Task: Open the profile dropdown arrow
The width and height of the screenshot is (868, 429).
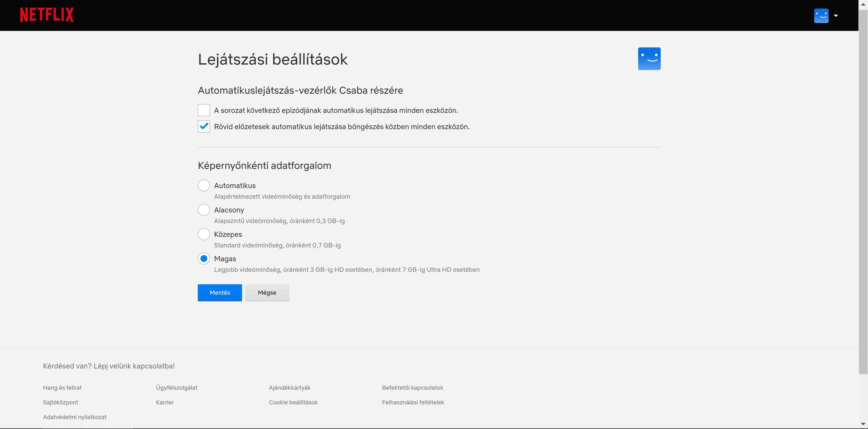Action: tap(836, 16)
